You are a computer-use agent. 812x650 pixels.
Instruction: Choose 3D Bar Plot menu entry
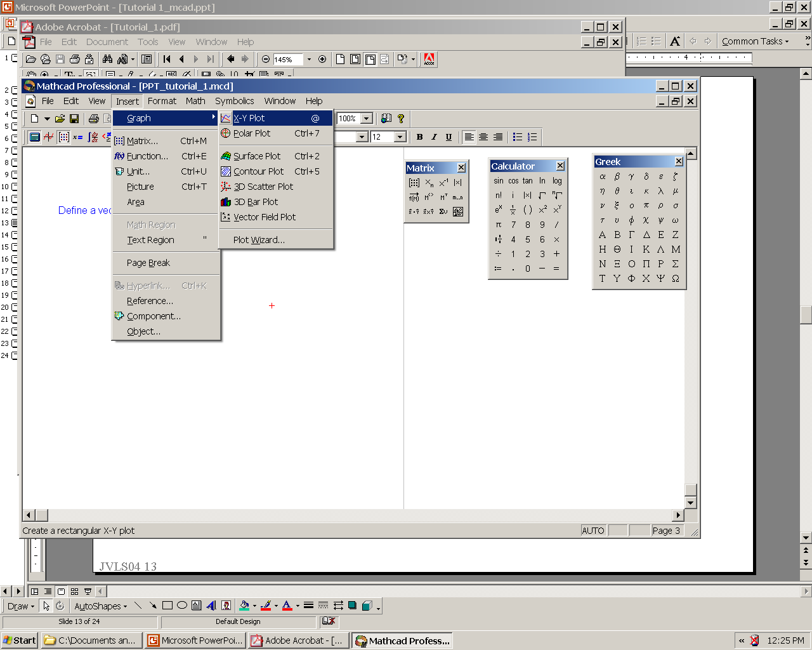tap(276, 202)
